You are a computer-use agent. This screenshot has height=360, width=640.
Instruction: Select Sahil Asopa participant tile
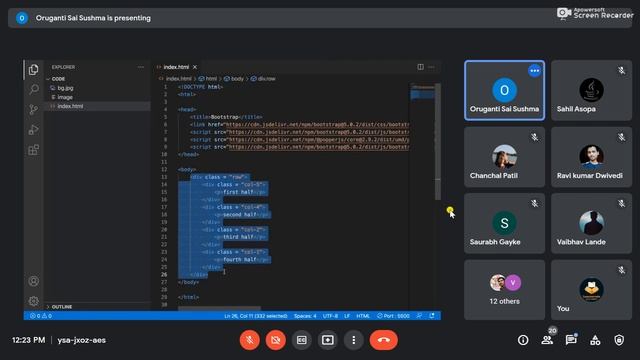(x=591, y=91)
